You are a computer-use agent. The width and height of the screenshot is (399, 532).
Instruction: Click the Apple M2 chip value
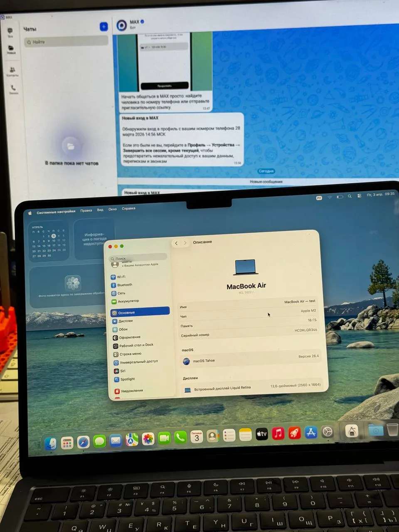[x=308, y=310]
